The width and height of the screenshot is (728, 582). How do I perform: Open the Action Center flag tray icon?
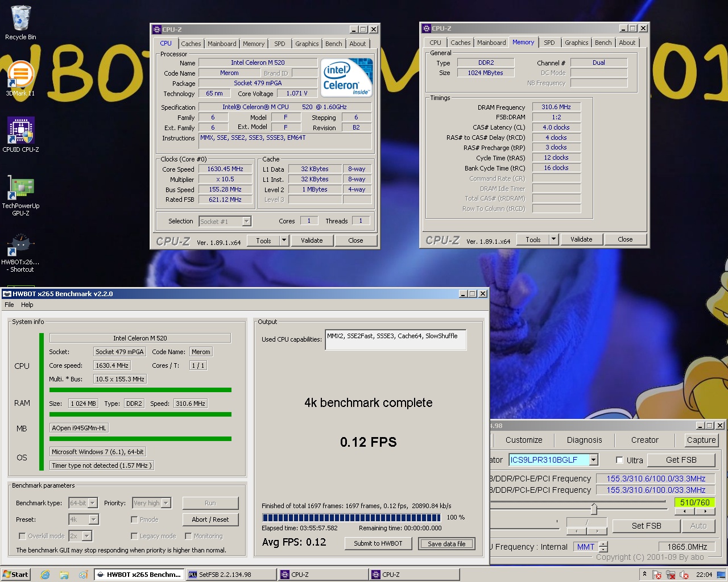pyautogui.click(x=657, y=575)
